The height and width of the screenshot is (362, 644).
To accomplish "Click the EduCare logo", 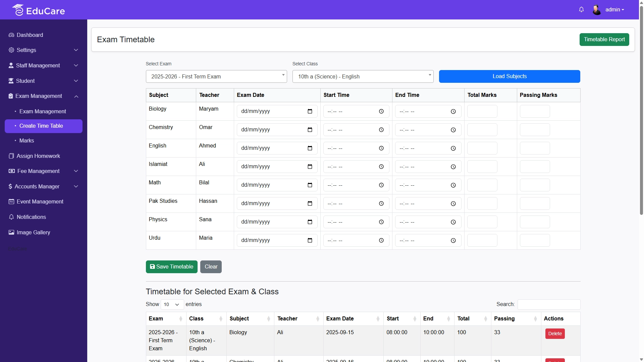I will [x=39, y=10].
